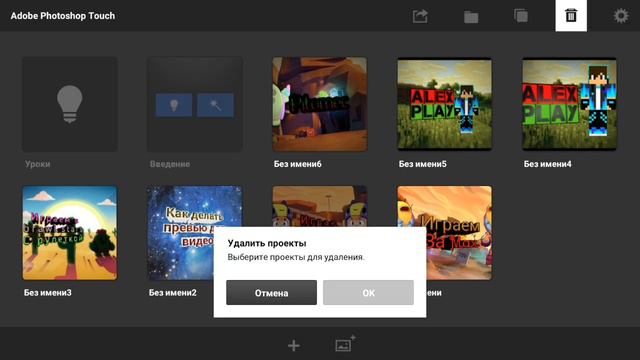
Task: Open the Уроки lightbulb tile
Action: [70, 104]
